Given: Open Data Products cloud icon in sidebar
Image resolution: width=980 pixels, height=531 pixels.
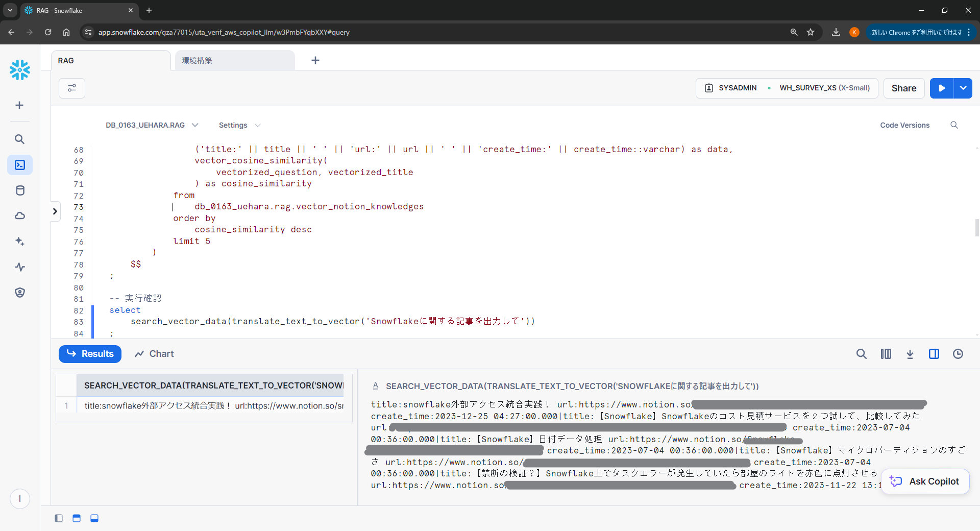Looking at the screenshot, I should pos(19,215).
